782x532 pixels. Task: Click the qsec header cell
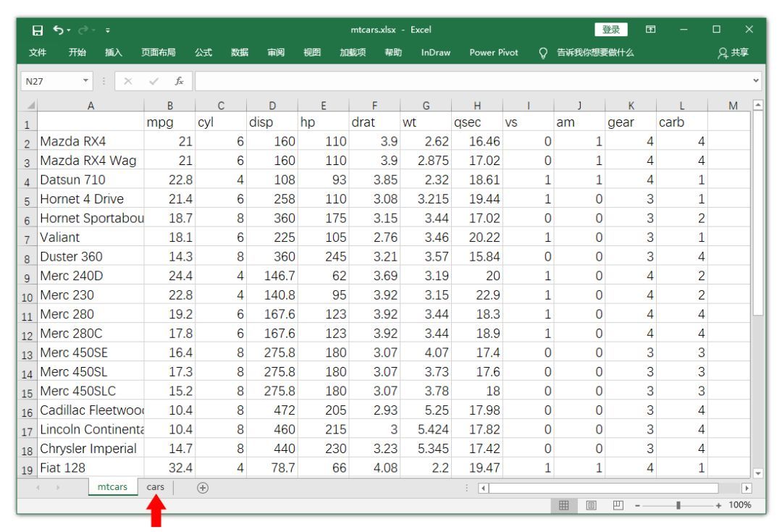(x=476, y=122)
